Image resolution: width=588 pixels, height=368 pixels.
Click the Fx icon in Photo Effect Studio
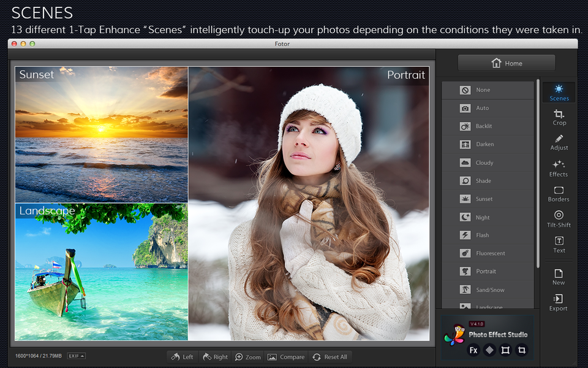click(473, 350)
